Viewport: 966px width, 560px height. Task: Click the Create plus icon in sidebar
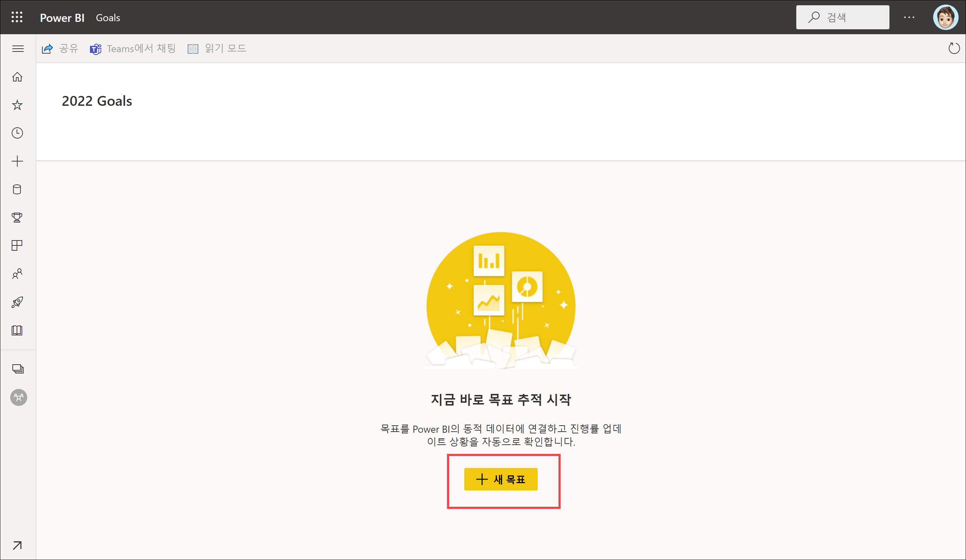pyautogui.click(x=17, y=161)
